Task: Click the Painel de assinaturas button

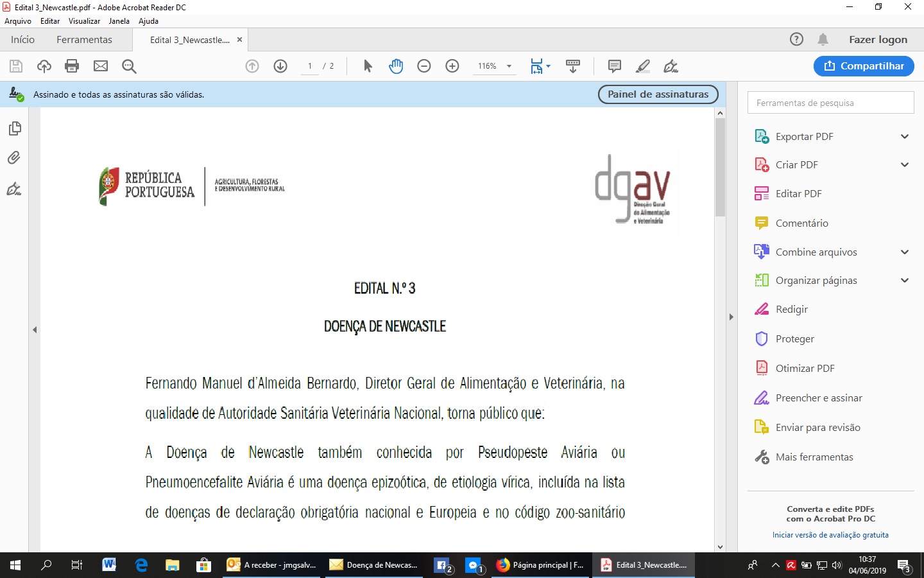Action: 658,94
